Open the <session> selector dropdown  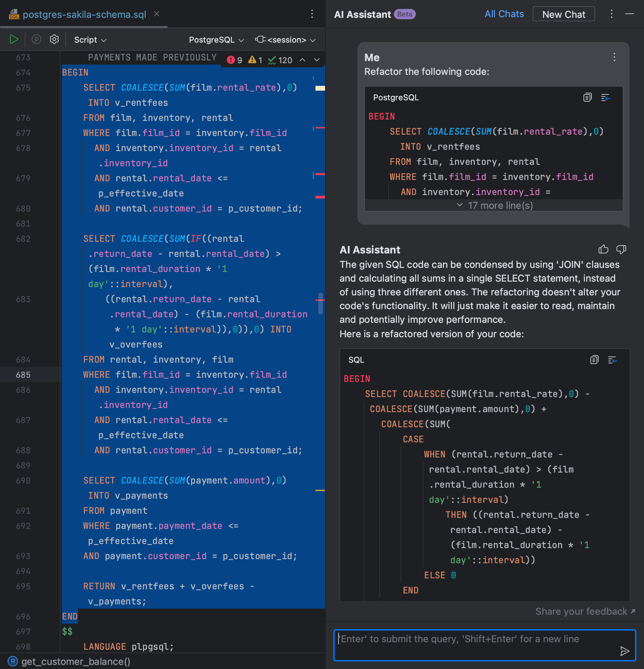(x=285, y=39)
